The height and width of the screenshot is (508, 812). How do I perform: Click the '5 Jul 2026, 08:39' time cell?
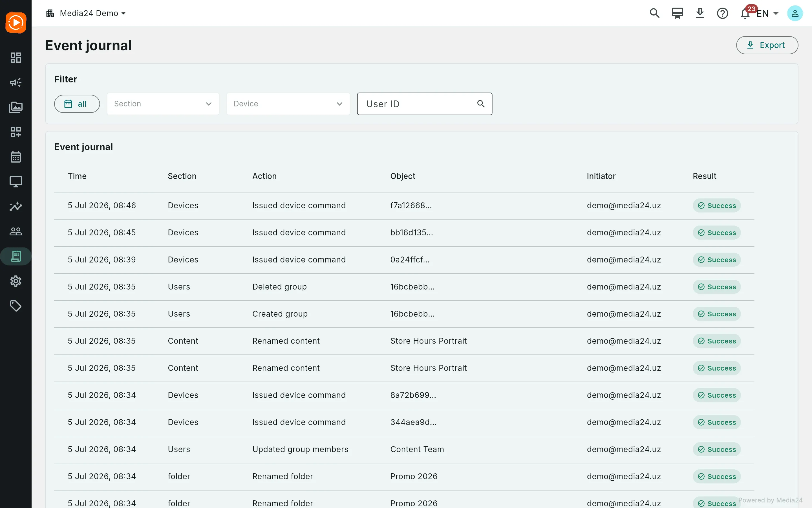[102, 260]
